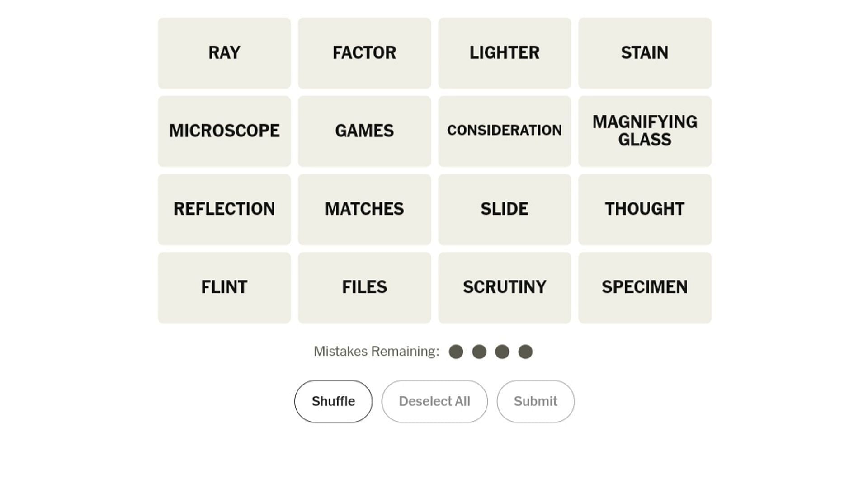The height and width of the screenshot is (488, 868).
Task: Click the THOUGHT word tile
Action: point(644,209)
